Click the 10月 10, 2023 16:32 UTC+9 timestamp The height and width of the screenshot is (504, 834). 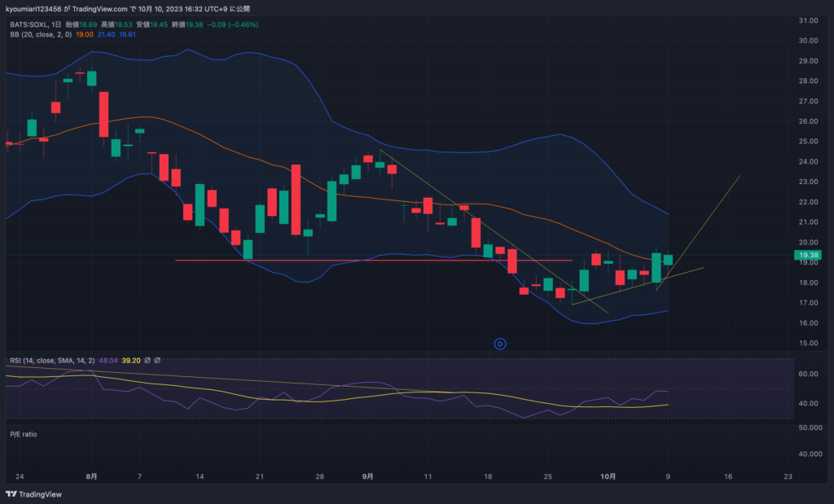click(182, 9)
